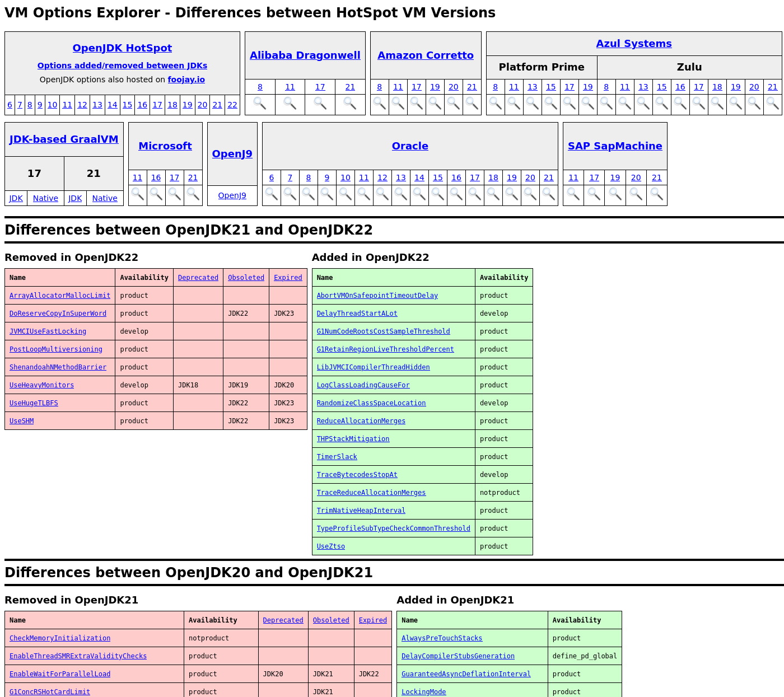The height and width of the screenshot is (697, 784).
Task: Open the search icon for Amazon Corretto 11
Action: pos(398,104)
